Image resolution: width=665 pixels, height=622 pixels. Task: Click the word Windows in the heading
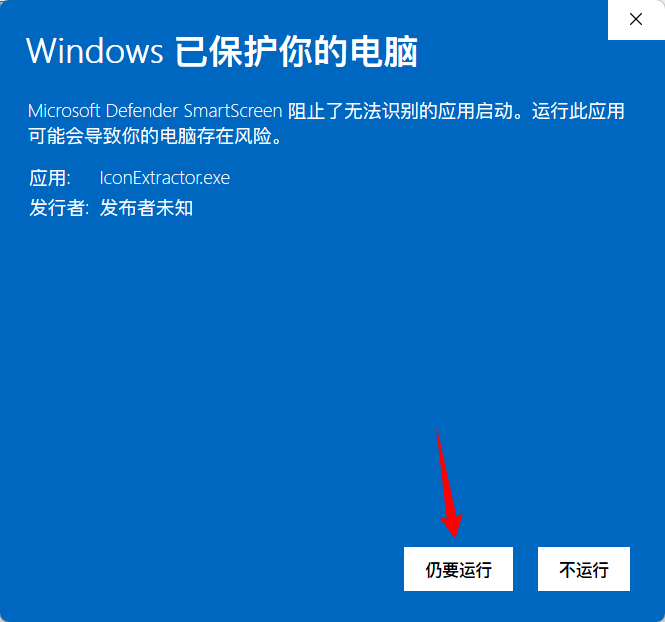coord(95,51)
